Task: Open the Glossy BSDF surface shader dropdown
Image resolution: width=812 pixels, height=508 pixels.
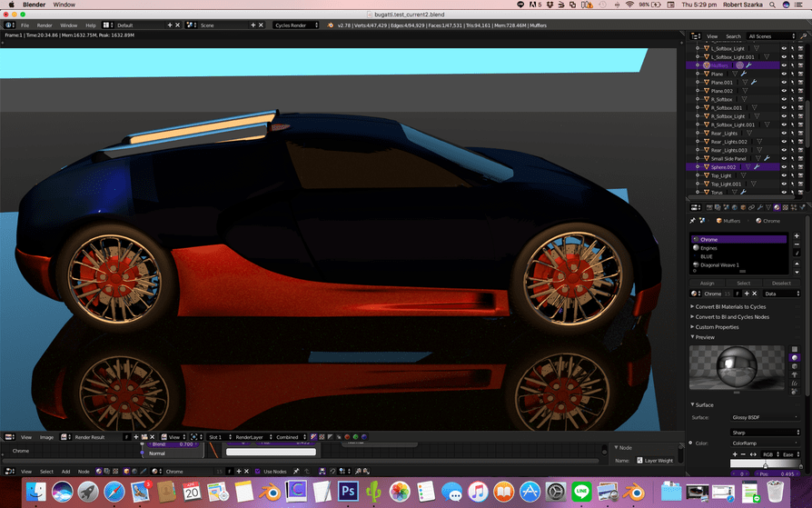Action: point(765,417)
